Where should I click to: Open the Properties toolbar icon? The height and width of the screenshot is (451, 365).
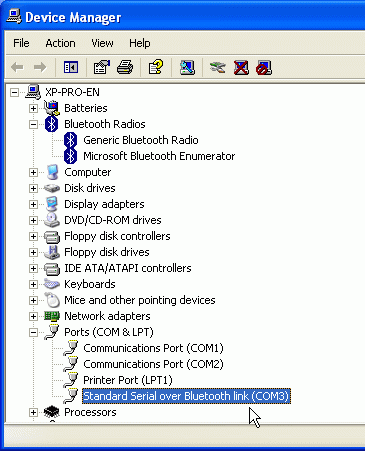(102, 67)
